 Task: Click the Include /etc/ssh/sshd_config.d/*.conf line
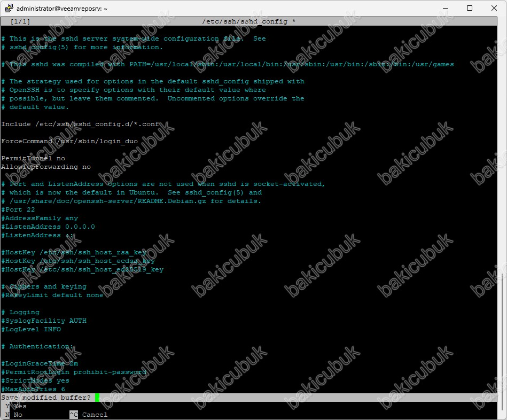tap(80, 124)
